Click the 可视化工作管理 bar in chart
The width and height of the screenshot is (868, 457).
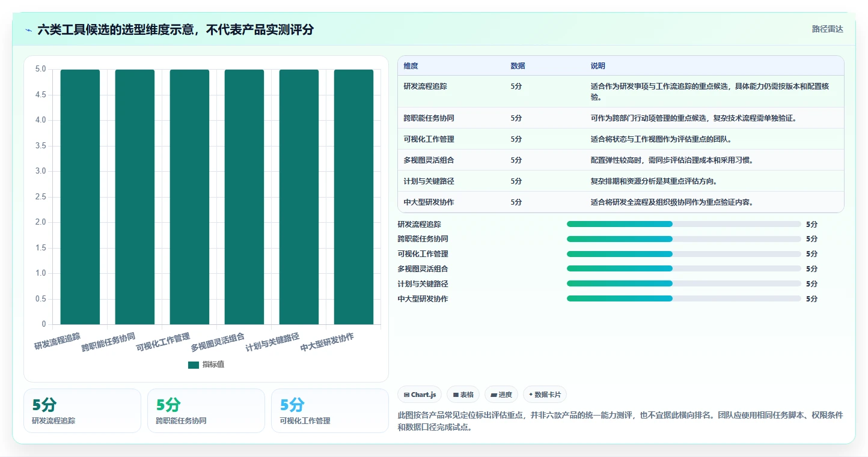189,197
